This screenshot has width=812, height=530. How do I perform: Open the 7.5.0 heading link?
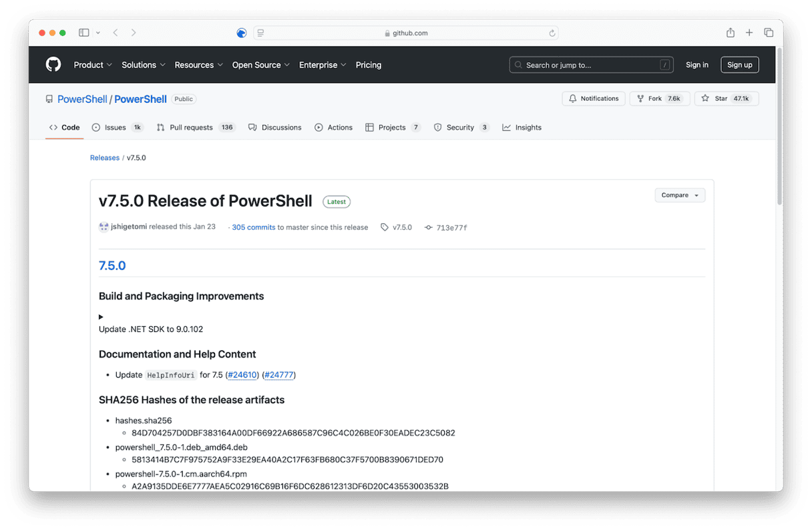[x=112, y=265]
